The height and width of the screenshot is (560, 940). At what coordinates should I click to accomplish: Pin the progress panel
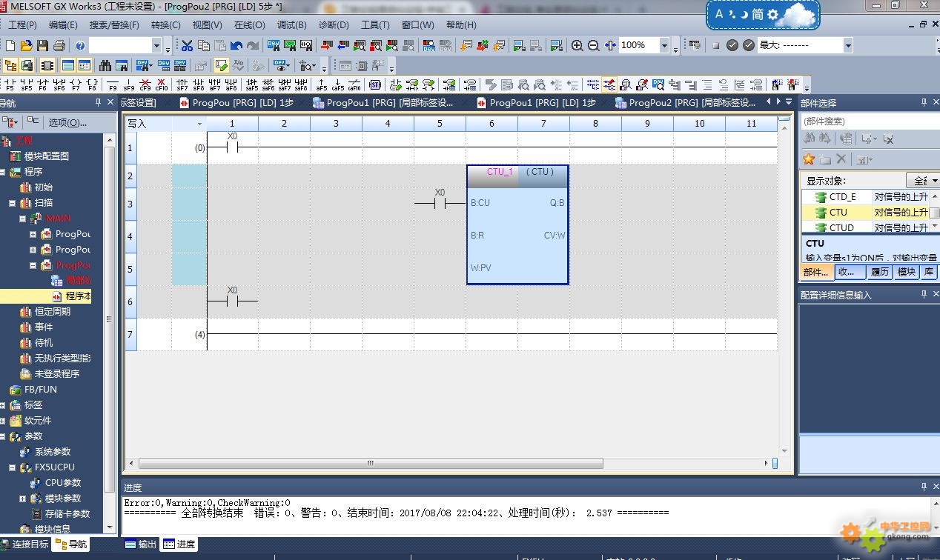pyautogui.click(x=924, y=487)
